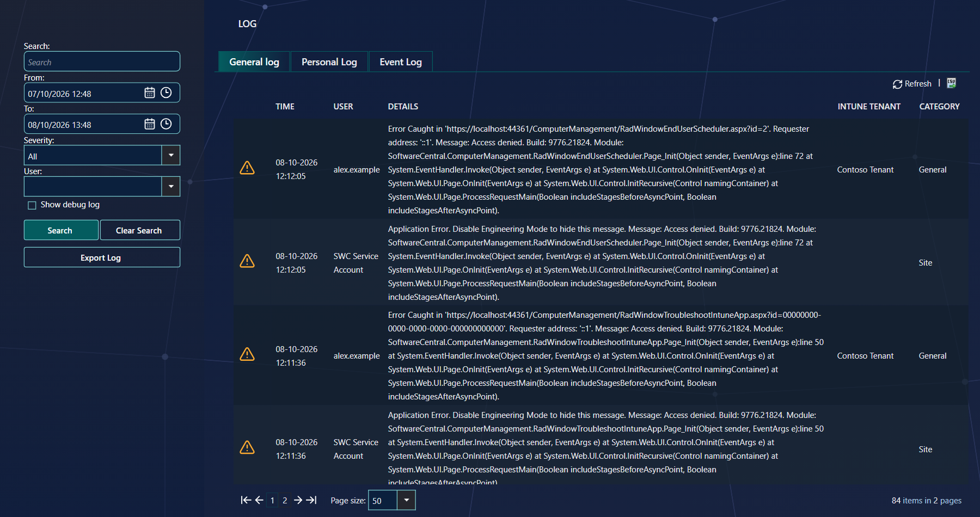Open the Page size dropdown
Viewport: 980px width, 517px height.
tap(406, 500)
